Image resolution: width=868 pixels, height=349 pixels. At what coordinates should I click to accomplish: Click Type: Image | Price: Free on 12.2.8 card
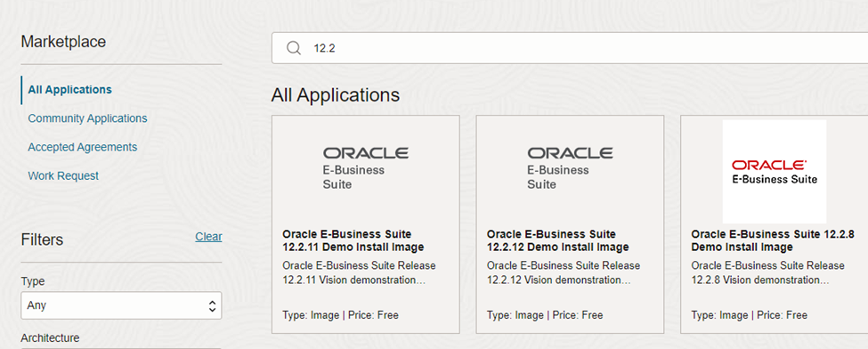tap(749, 315)
